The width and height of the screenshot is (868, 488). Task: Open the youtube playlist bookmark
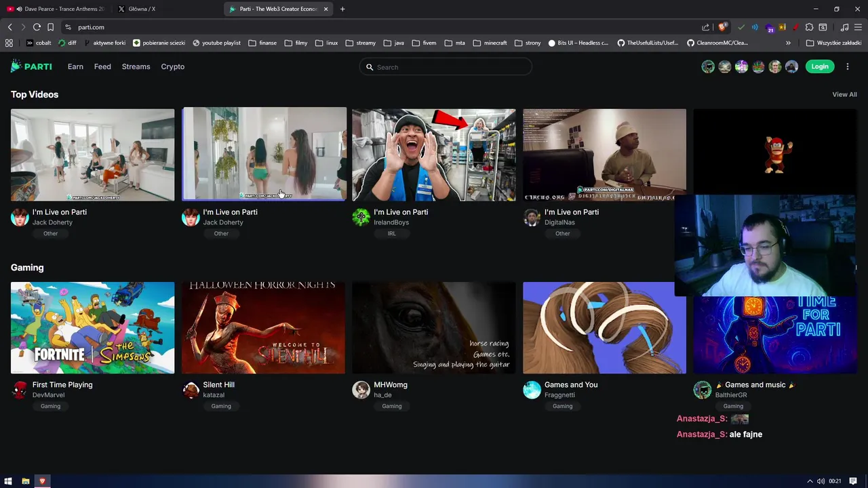coord(216,43)
